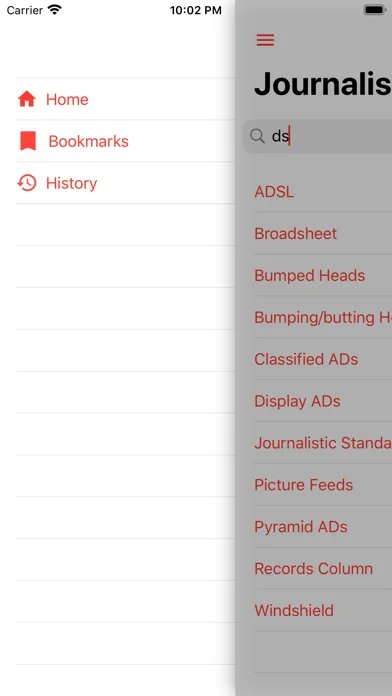This screenshot has height=696, width=392.
Task: Open the Journalistic Standards entry
Action: [323, 443]
